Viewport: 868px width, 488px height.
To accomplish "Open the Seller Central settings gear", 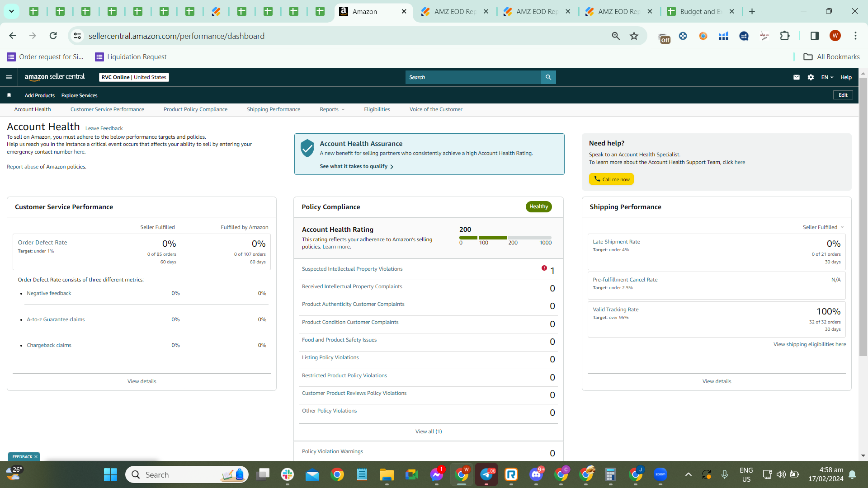I will 811,77.
